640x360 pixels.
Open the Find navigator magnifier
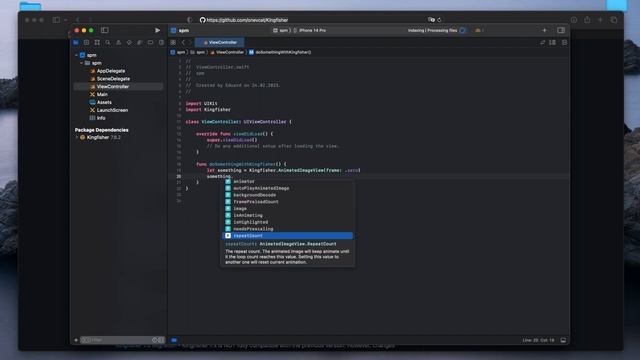pyautogui.click(x=108, y=42)
